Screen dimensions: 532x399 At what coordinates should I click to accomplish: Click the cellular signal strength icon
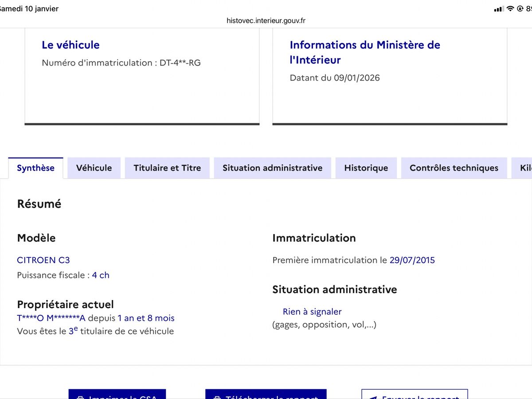point(499,8)
